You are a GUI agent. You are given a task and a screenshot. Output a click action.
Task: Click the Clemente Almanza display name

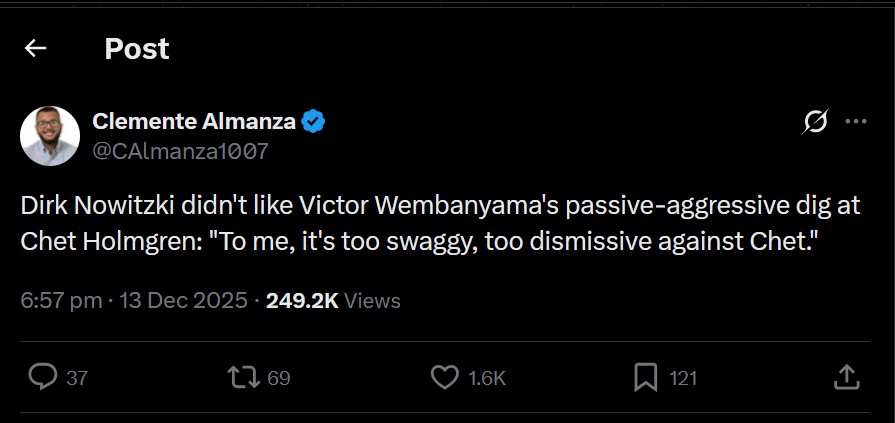coord(194,122)
